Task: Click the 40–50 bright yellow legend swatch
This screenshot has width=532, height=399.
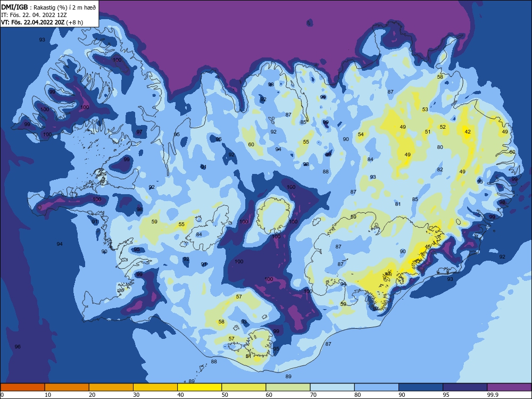Action: 199,387
